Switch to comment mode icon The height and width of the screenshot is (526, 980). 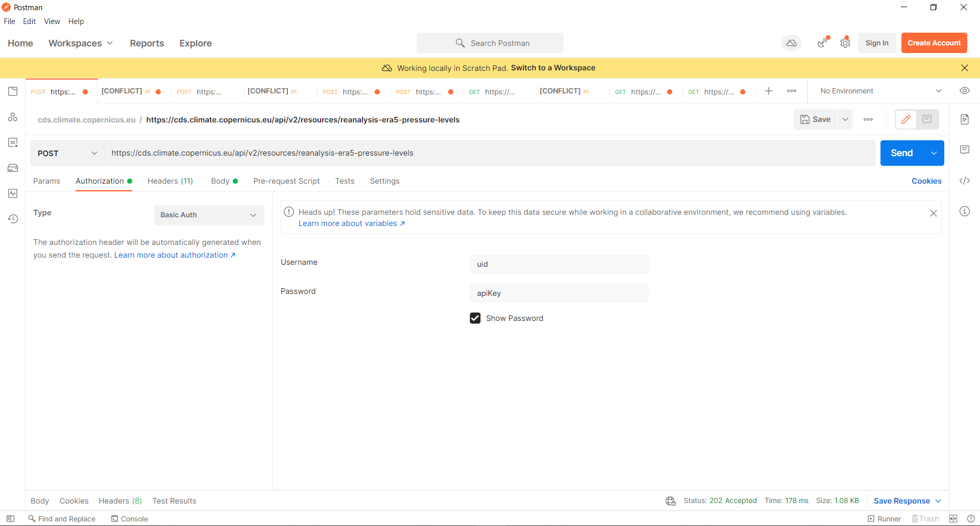click(x=927, y=119)
